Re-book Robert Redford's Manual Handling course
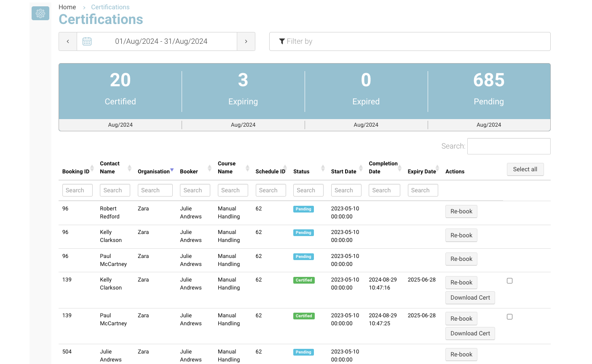Image resolution: width=592 pixels, height=364 pixels. coord(461,211)
